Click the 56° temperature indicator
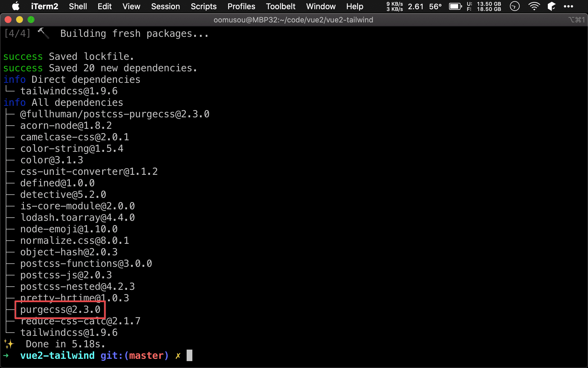Image resolution: width=588 pixels, height=368 pixels. click(435, 6)
